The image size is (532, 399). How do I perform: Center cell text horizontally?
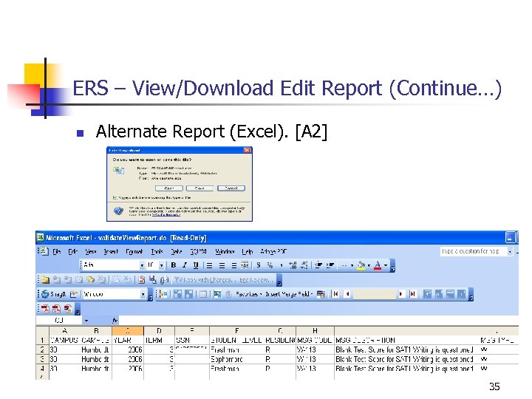222,265
